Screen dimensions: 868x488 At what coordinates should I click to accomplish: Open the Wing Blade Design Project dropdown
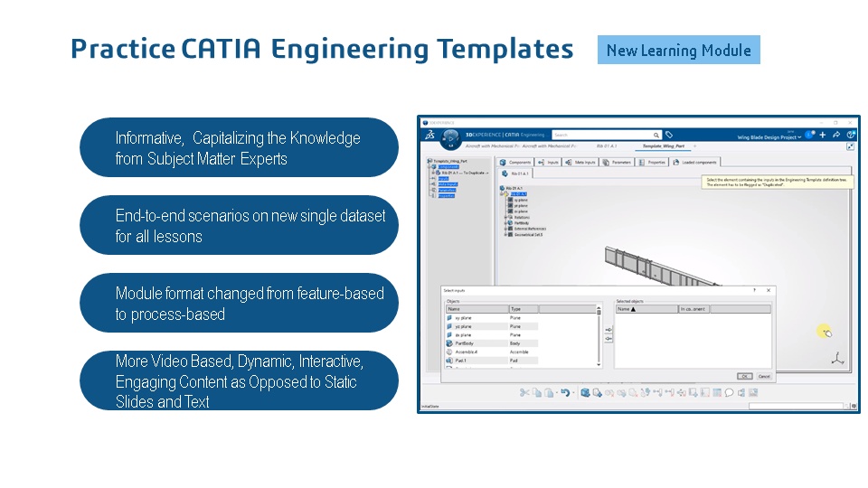click(x=769, y=137)
